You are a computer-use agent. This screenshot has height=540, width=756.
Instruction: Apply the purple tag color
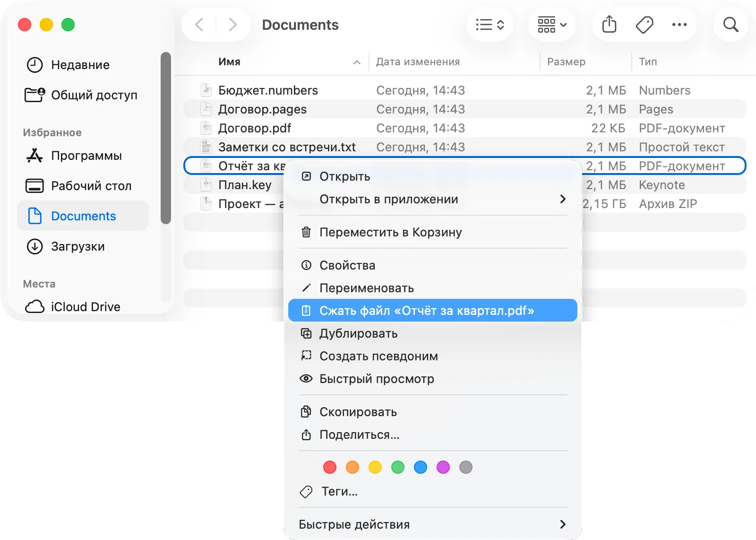(443, 467)
